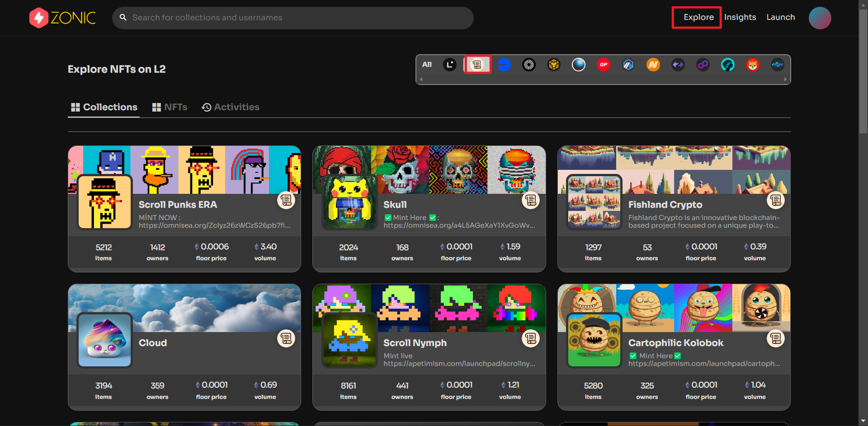Click the scrollbar down arrow
Image resolution: width=868 pixels, height=426 pixels.
863,421
